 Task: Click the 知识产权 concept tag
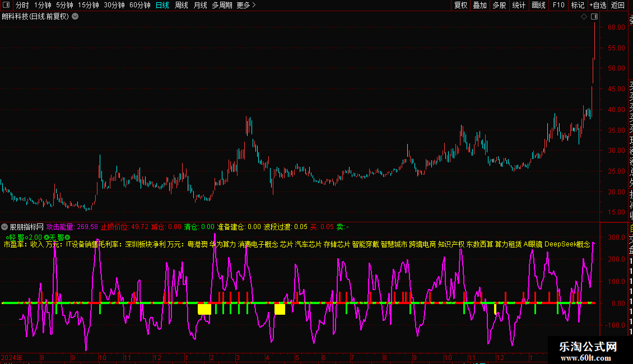click(451, 244)
